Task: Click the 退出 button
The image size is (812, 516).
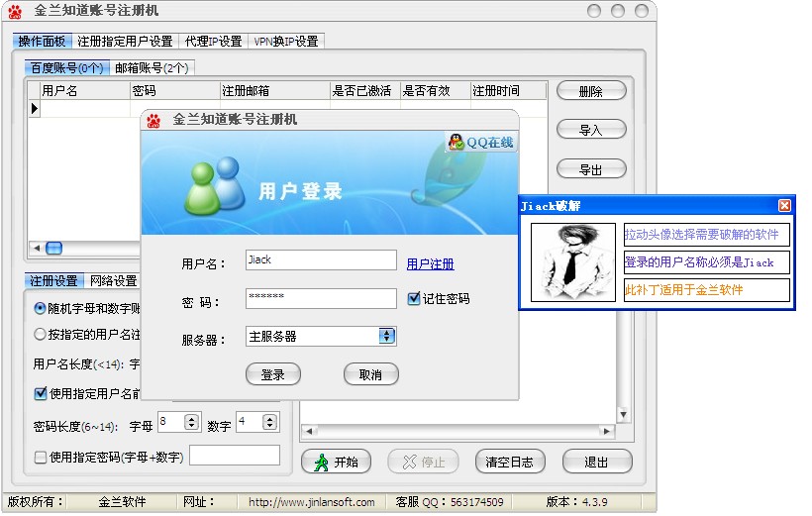Action: [x=596, y=462]
